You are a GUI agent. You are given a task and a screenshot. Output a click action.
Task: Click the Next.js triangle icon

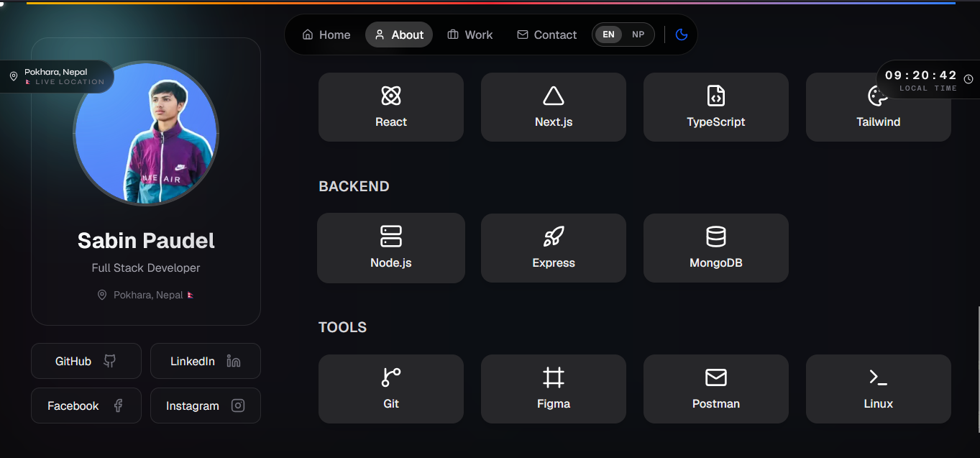pos(554,96)
